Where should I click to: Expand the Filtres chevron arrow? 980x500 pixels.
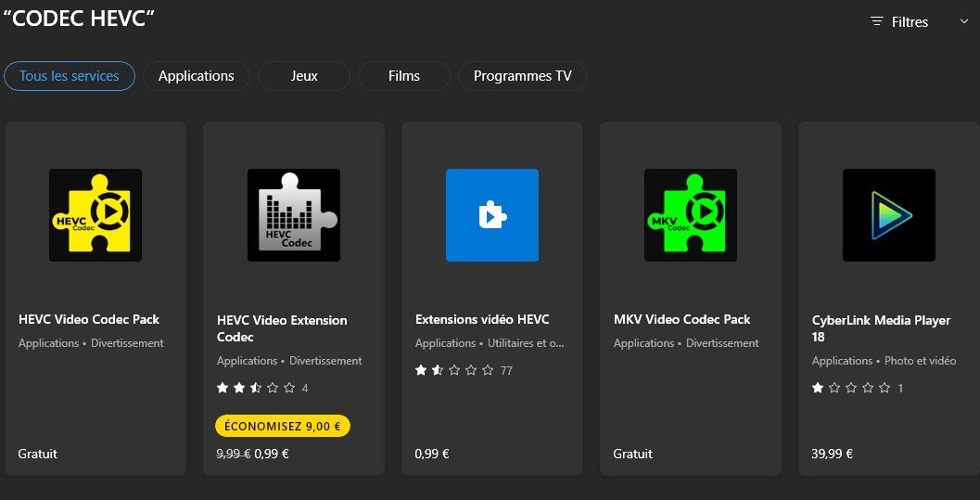pyautogui.click(x=963, y=22)
